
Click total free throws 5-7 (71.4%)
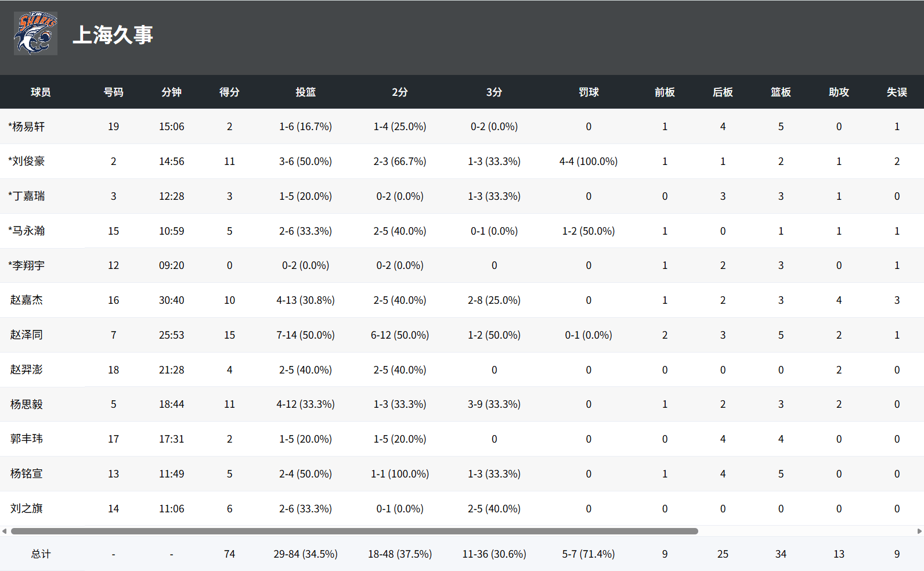[589, 554]
